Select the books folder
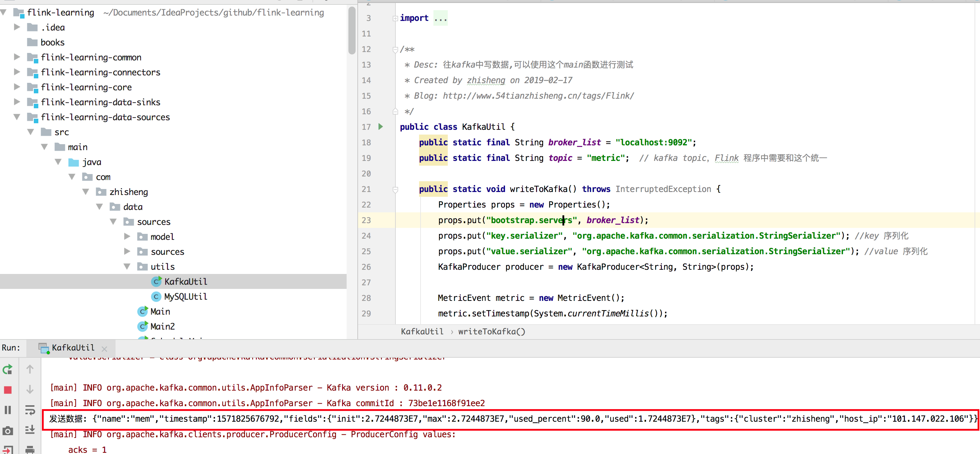Screen dimensions: 980x454 click(x=52, y=42)
